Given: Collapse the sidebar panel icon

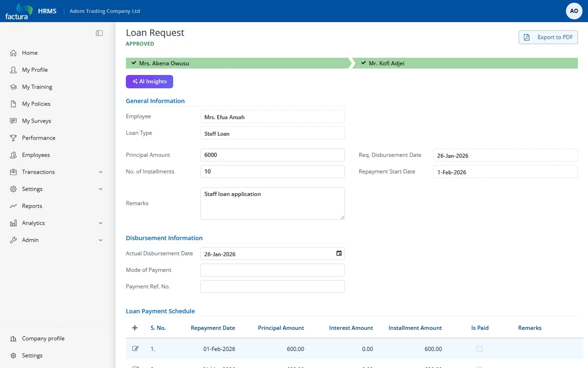Looking at the screenshot, I should (x=99, y=33).
